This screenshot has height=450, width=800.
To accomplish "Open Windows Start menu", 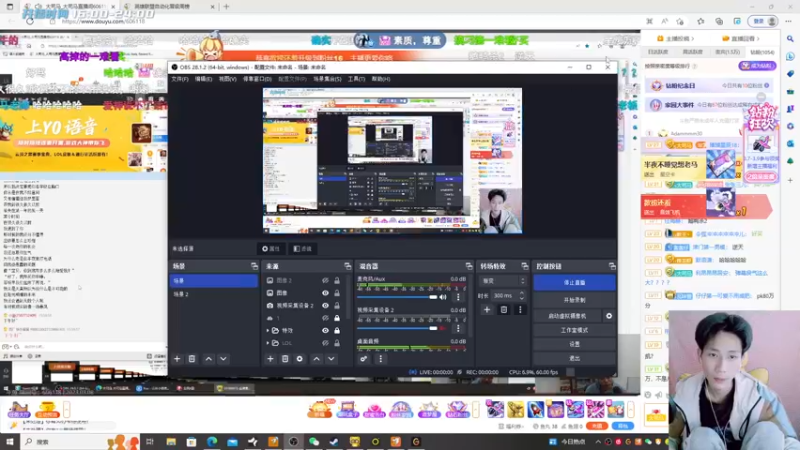I will [10, 441].
